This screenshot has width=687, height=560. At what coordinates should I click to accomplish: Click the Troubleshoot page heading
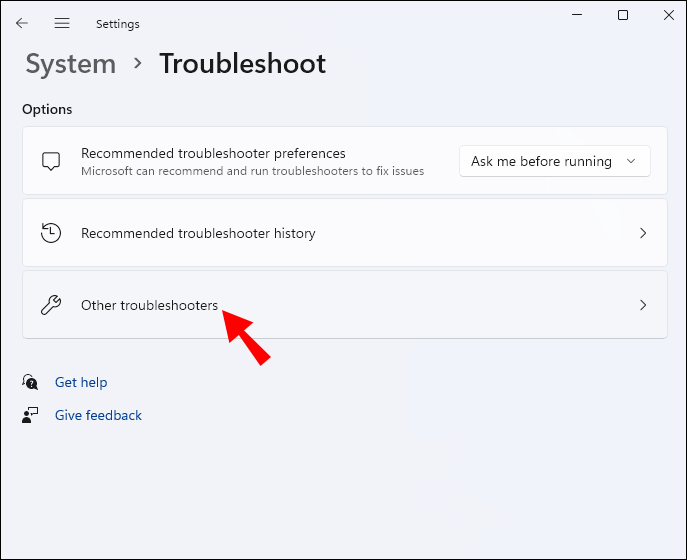click(x=242, y=64)
